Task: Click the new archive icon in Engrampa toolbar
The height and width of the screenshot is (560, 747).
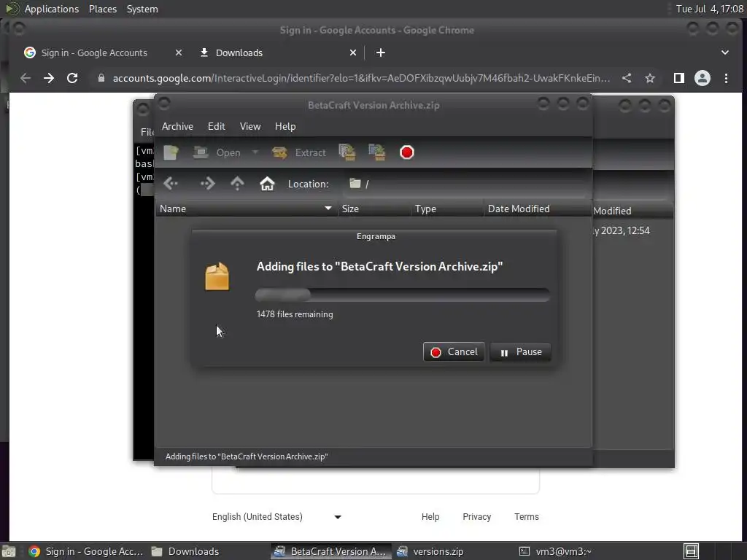Action: (171, 152)
